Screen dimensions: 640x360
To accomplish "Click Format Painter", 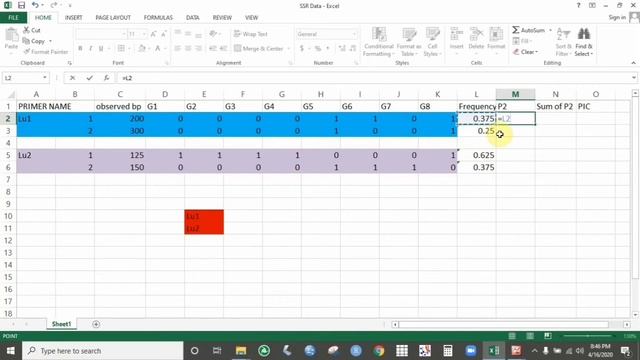I will coord(46,52).
